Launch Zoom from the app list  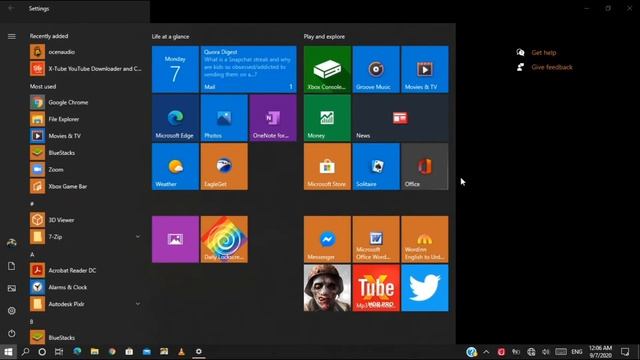point(86,169)
